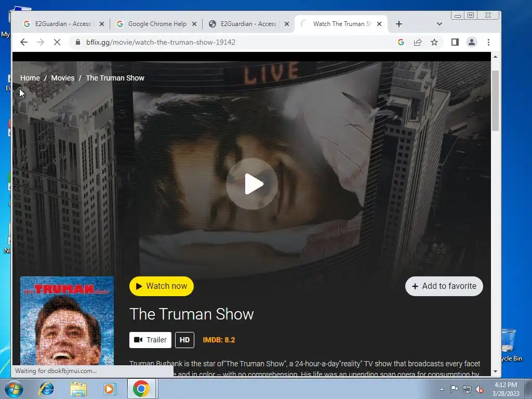Share this page icon
532x399 pixels.
click(x=418, y=42)
